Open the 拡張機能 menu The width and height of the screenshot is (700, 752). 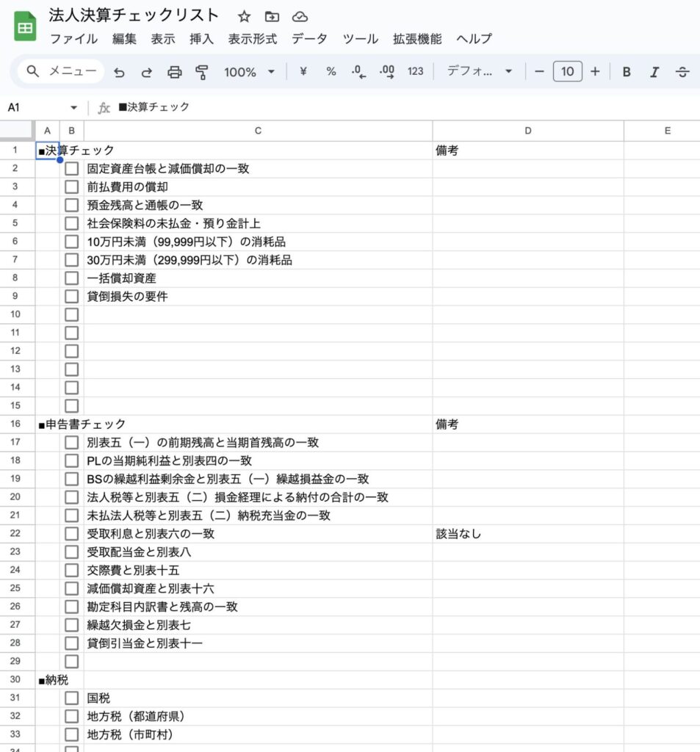coord(417,39)
